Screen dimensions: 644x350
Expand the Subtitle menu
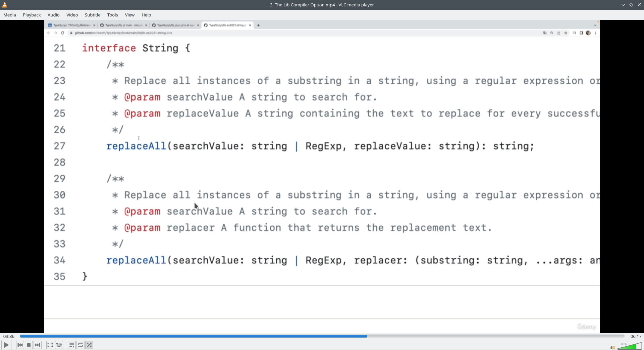pos(93,15)
